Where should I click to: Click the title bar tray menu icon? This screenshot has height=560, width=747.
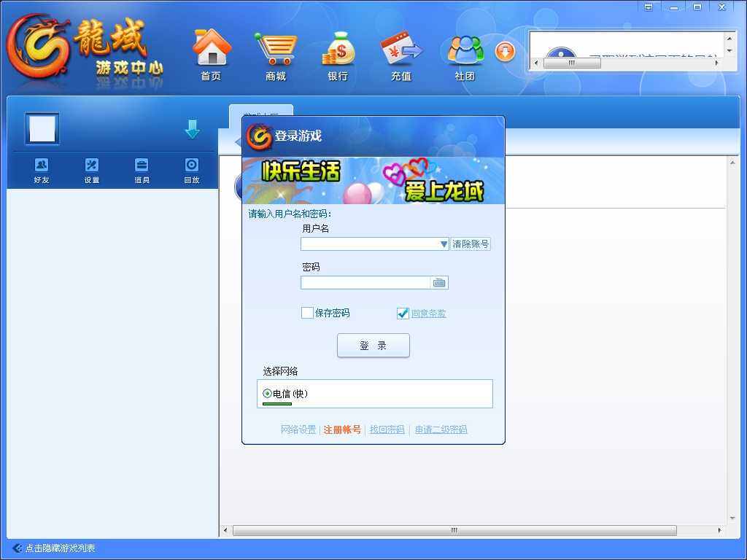(x=649, y=7)
